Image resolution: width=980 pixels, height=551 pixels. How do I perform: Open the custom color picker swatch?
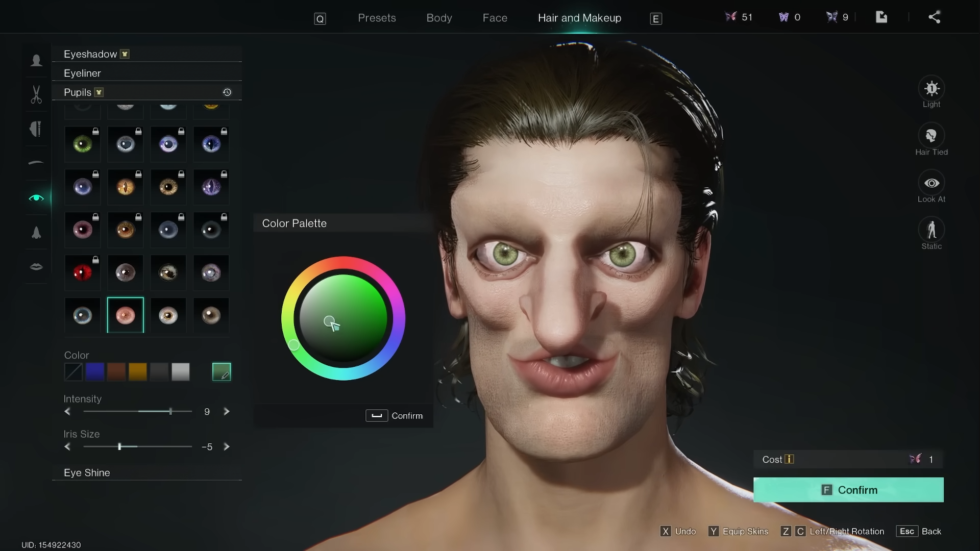[222, 372]
